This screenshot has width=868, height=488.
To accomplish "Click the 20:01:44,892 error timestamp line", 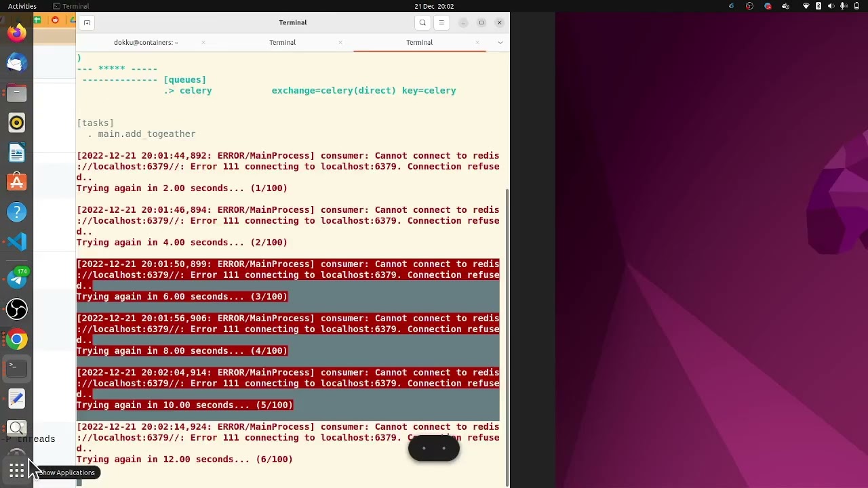I will 288,156.
